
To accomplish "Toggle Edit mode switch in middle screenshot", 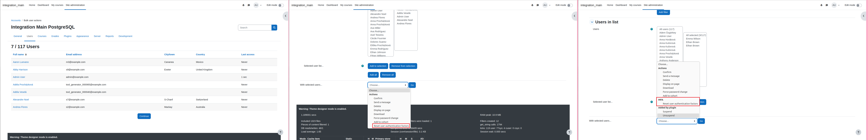I will tap(570, 5).
